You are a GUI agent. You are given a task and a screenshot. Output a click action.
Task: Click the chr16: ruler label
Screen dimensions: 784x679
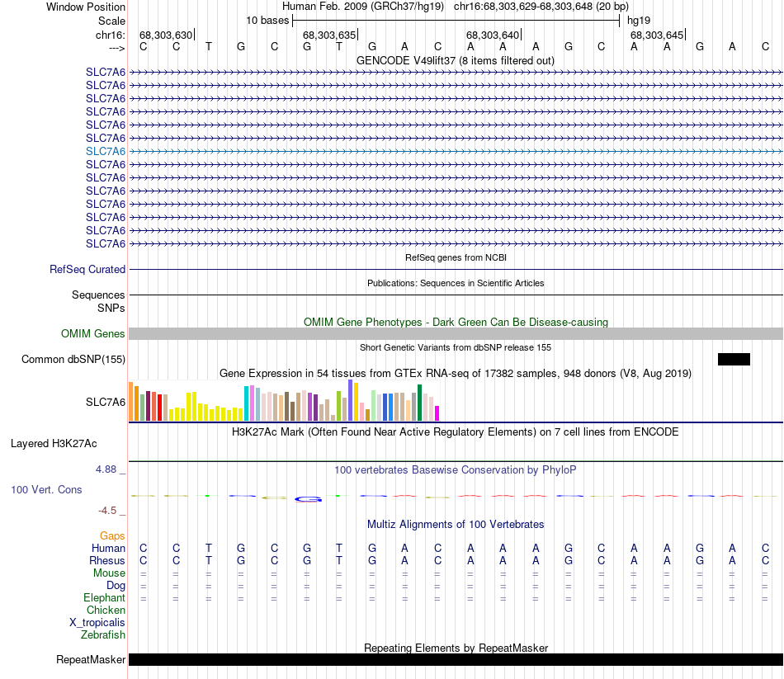coord(110,35)
